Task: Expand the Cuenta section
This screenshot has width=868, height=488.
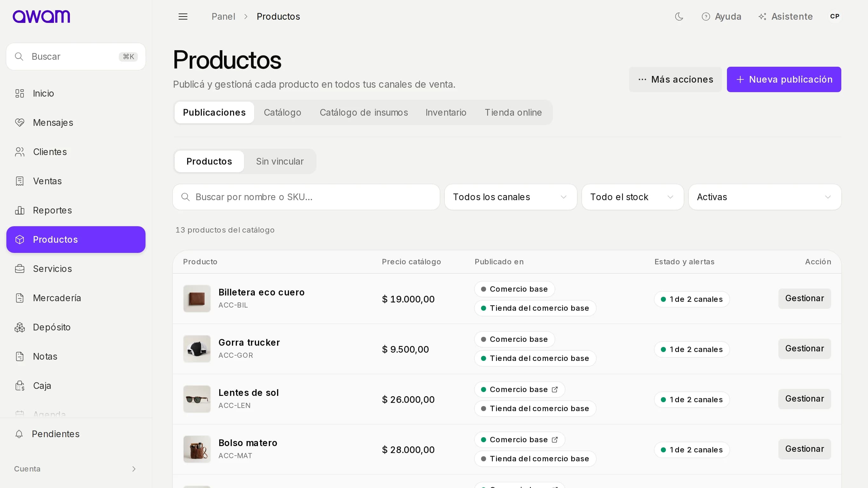Action: [x=76, y=469]
